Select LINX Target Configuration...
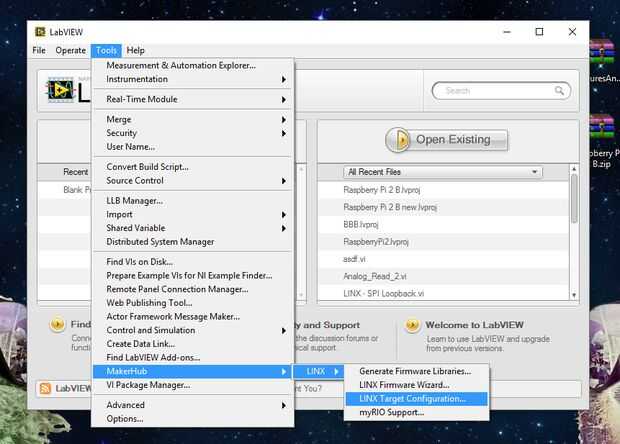Screen dimensions: 620x444 click(x=416, y=399)
